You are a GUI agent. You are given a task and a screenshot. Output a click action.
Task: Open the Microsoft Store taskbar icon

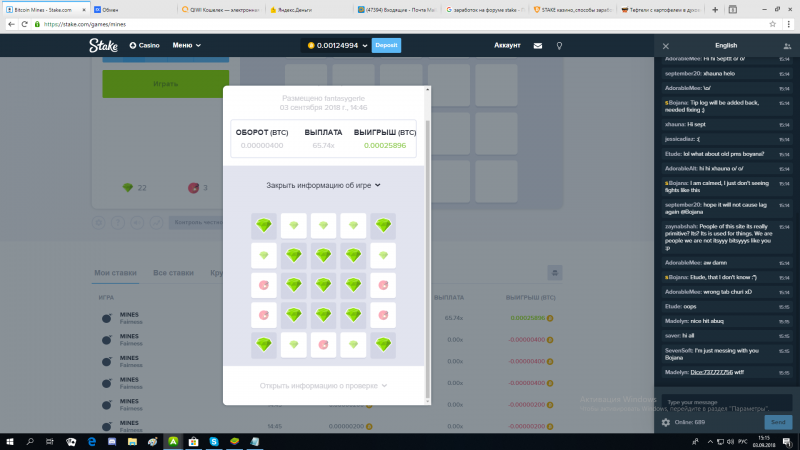pyautogui.click(x=193, y=442)
